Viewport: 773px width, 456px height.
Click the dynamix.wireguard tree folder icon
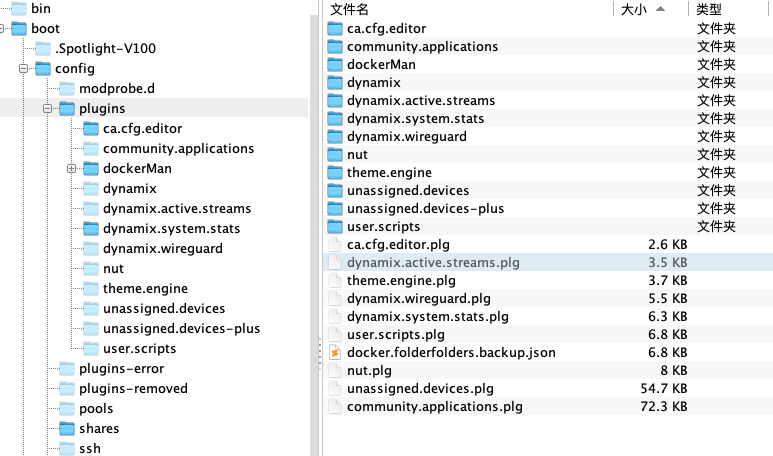pos(91,248)
